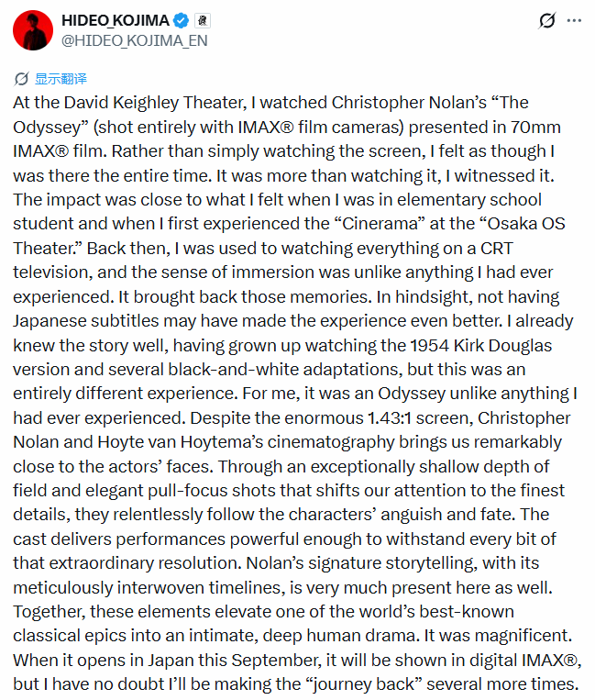595x700 pixels.
Task: Click "1954 Kirk Douglas" in the post text
Action: (x=480, y=346)
